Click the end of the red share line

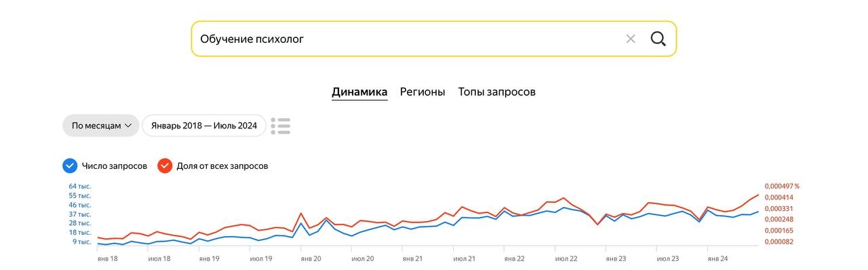tap(758, 195)
